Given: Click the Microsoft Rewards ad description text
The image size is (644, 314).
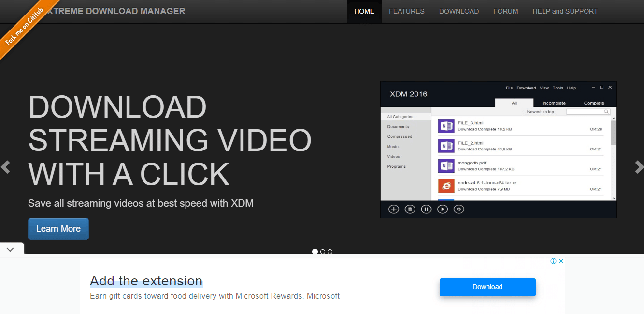Looking at the screenshot, I should click(x=215, y=296).
